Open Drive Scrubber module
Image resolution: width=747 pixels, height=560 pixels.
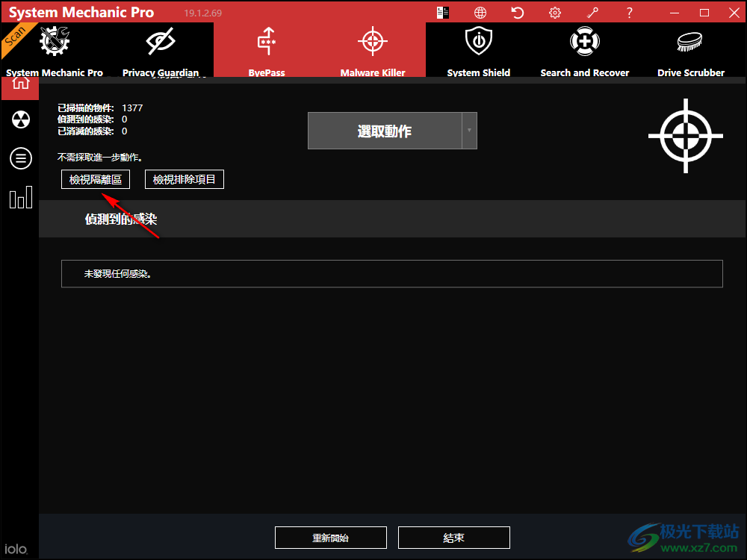691,49
